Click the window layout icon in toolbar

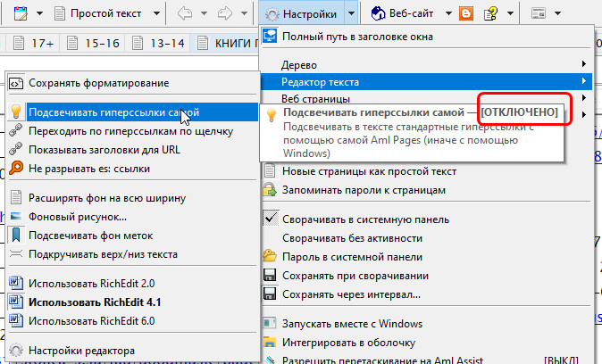539,13
